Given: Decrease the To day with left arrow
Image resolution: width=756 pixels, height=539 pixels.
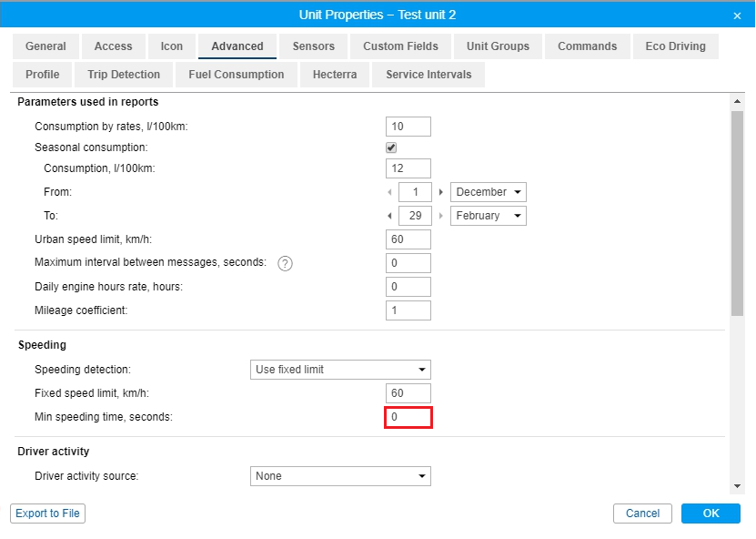Looking at the screenshot, I should tap(390, 216).
